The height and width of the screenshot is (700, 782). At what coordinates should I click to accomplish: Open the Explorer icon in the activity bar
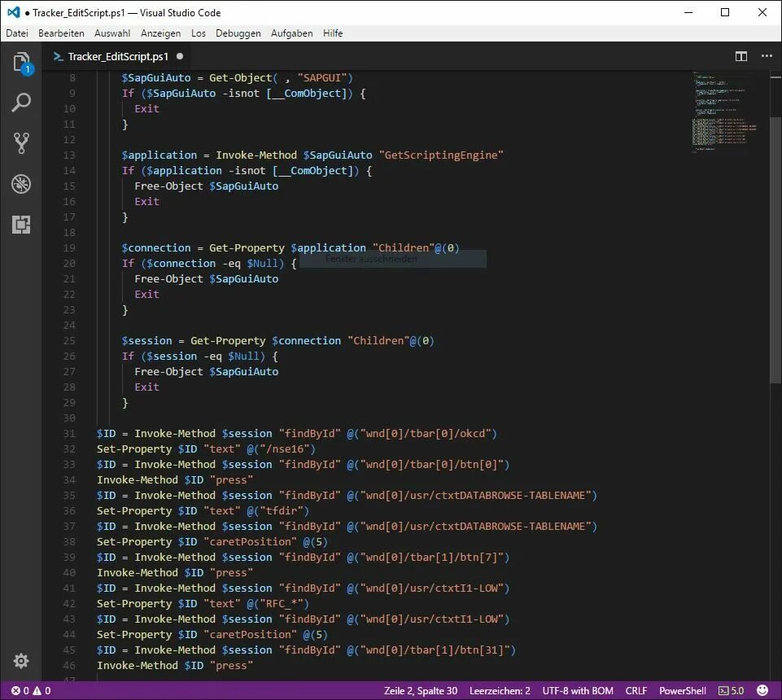click(x=21, y=61)
